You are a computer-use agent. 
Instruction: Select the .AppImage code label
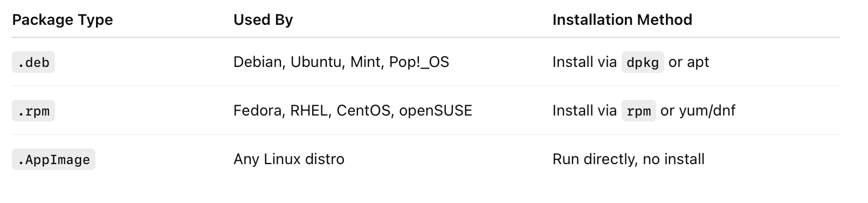(x=53, y=160)
